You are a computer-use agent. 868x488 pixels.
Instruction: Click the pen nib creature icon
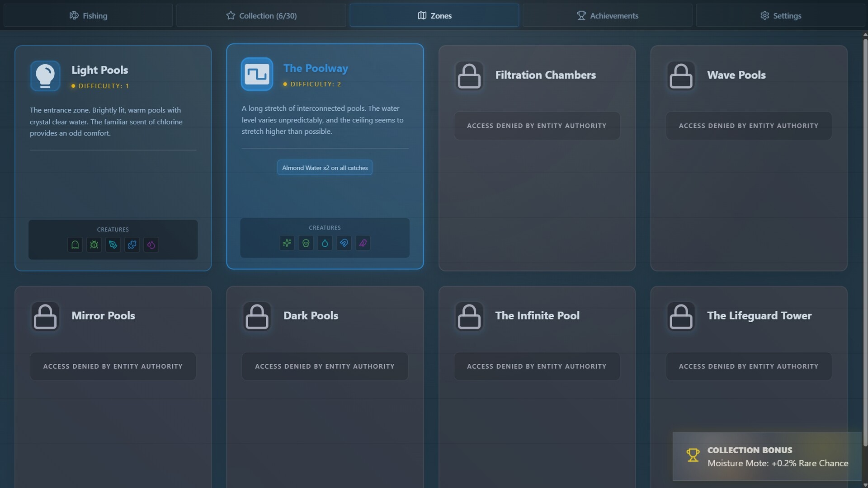113,244
